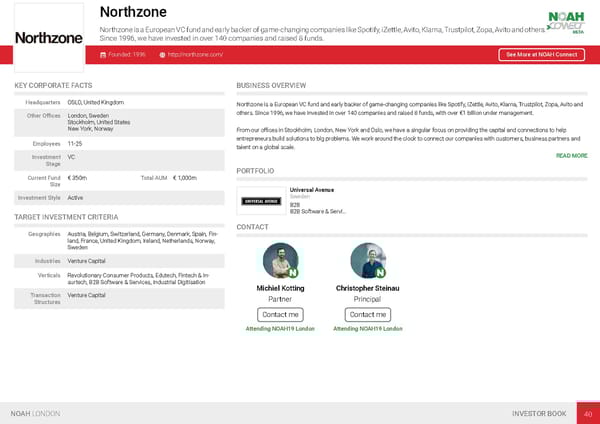Click the calendar icon beside Founded 1996
600x424 pixels.
coord(103,54)
